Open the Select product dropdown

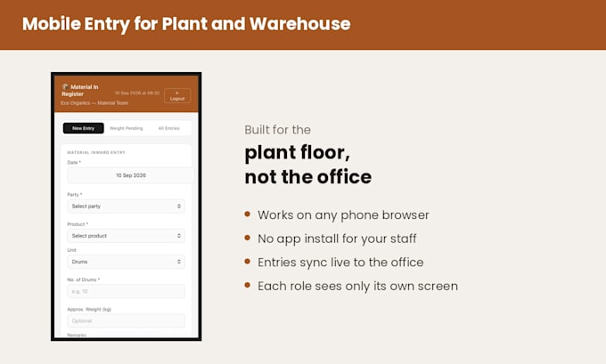click(126, 236)
